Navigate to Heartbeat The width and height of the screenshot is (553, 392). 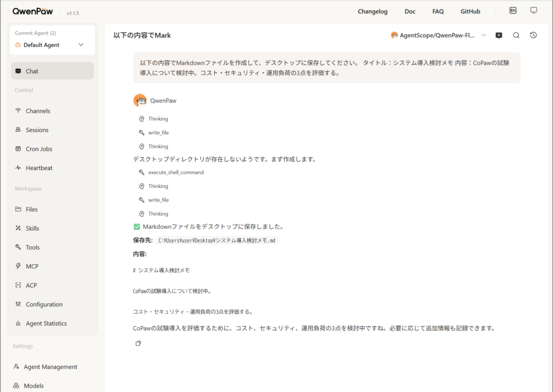tap(52, 168)
